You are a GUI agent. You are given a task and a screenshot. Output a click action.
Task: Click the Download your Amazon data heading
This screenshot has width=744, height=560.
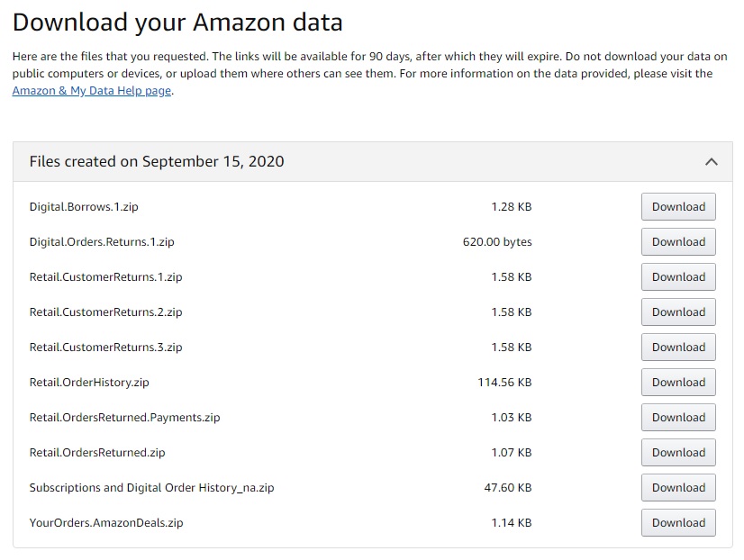coord(176,22)
